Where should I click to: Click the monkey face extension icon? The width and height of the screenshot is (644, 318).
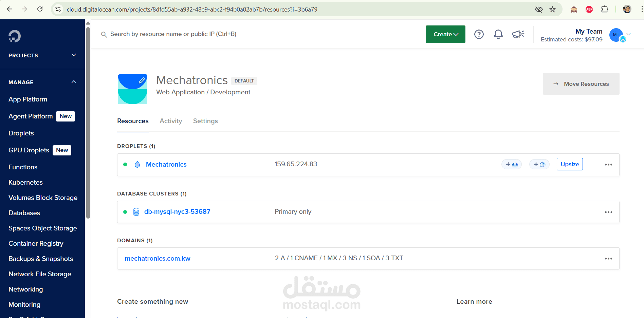coord(574,9)
